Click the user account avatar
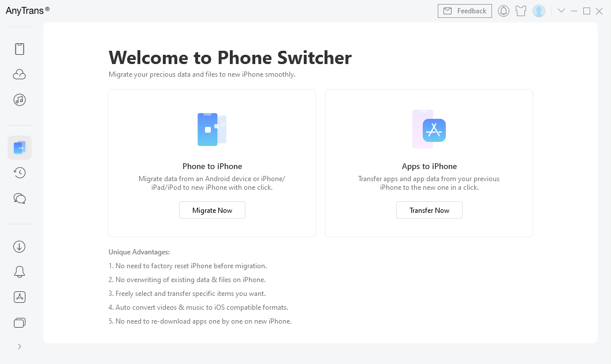The width and height of the screenshot is (611, 364). click(539, 11)
